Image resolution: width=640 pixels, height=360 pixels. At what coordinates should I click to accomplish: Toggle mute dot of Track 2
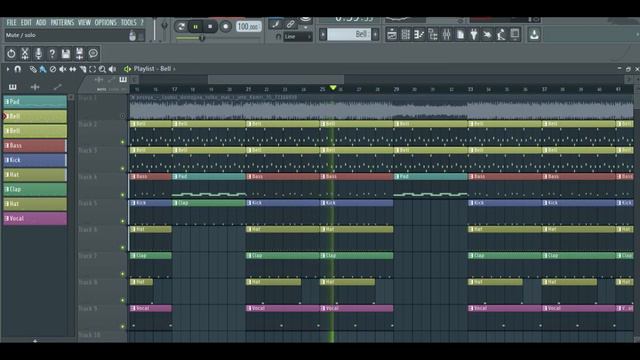[122, 142]
